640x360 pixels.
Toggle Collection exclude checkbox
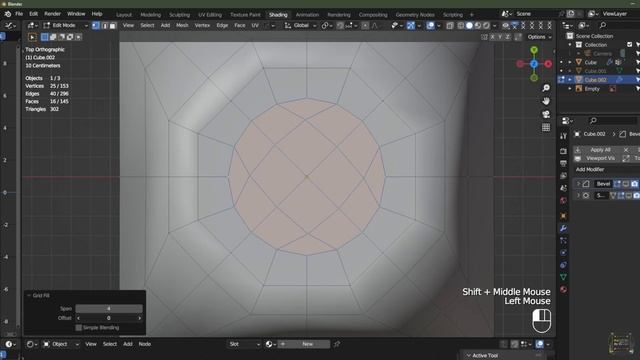(x=629, y=44)
